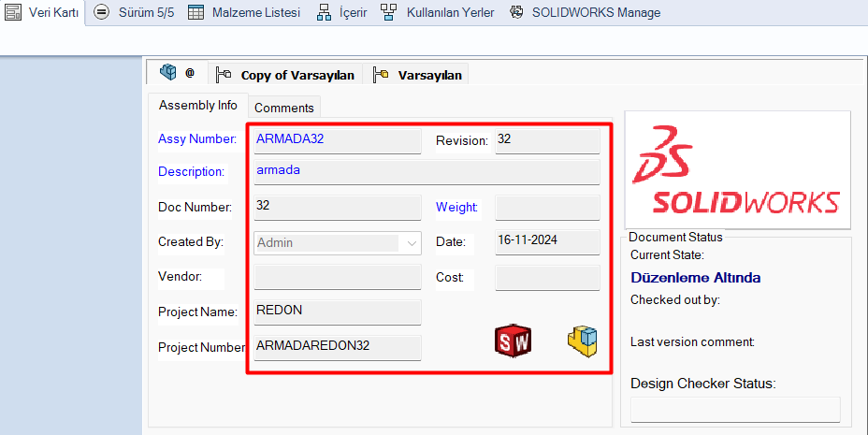Click the Project Name field REDON
868x435 pixels.
click(338, 312)
